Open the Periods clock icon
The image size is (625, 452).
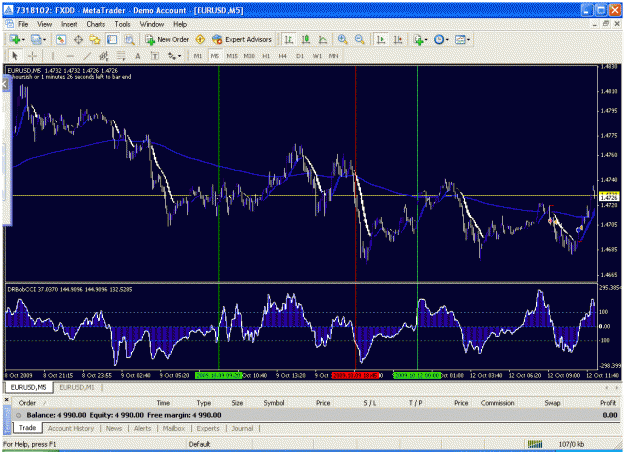point(439,39)
